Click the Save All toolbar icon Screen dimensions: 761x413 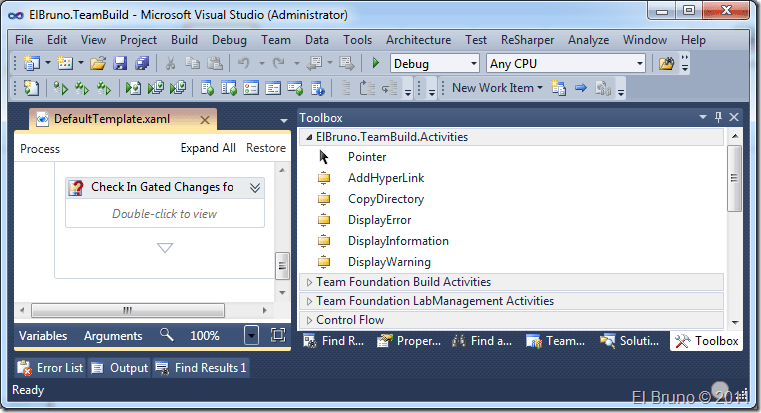coord(141,63)
